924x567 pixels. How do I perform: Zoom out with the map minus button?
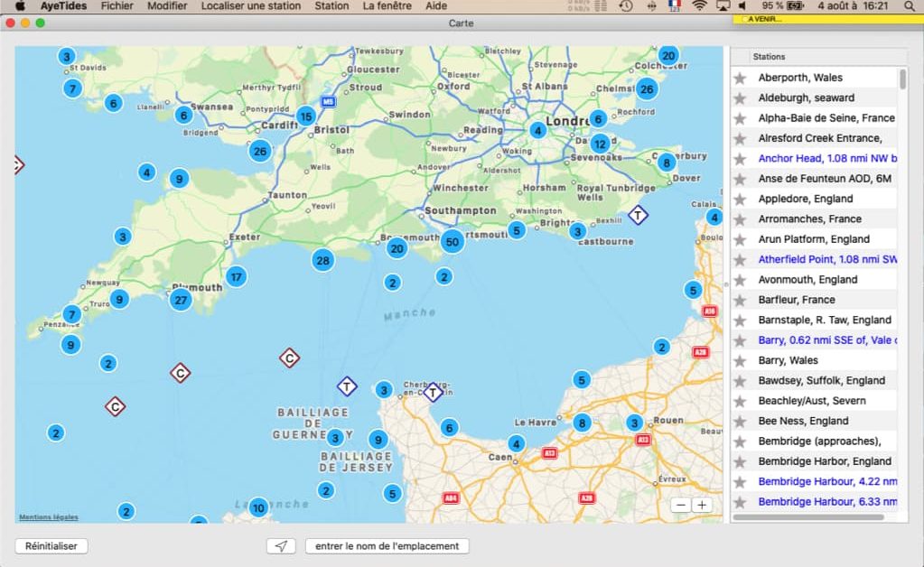point(681,506)
